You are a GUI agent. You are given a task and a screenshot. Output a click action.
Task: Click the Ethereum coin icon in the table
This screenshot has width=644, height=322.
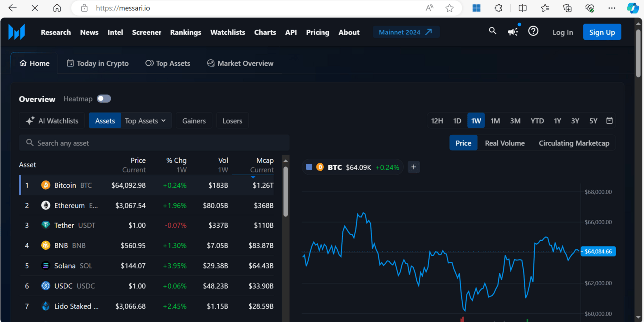pyautogui.click(x=46, y=205)
